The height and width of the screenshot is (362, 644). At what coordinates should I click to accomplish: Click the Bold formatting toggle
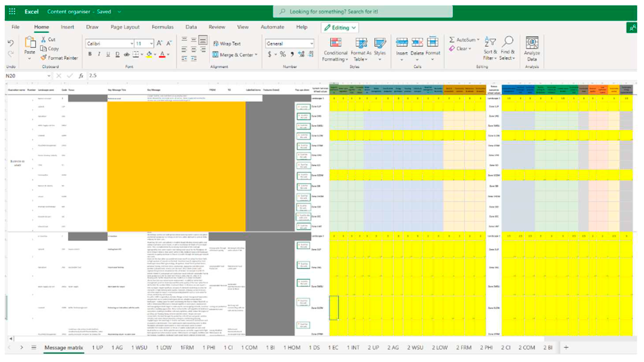tap(89, 54)
